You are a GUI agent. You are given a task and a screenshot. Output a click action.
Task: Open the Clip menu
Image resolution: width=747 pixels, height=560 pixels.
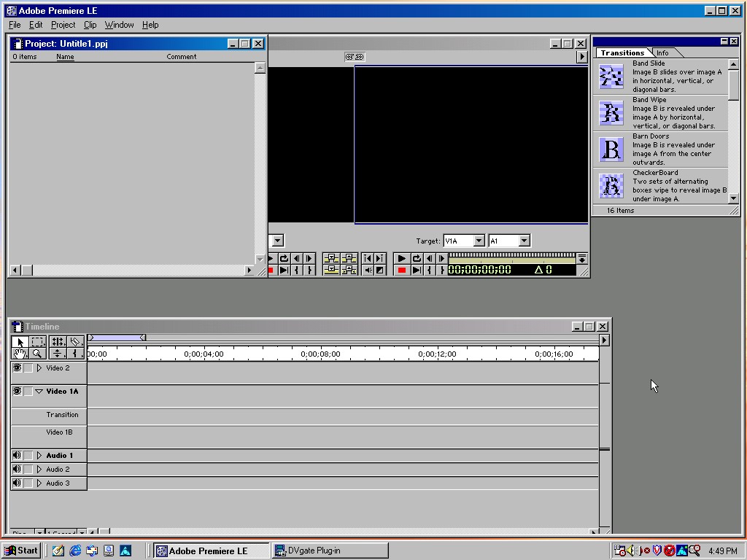click(90, 25)
